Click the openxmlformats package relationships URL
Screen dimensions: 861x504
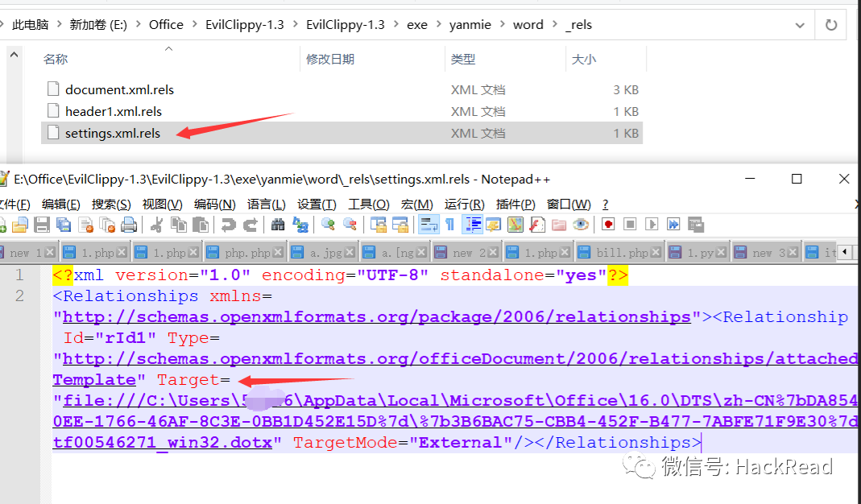pyautogui.click(x=377, y=317)
